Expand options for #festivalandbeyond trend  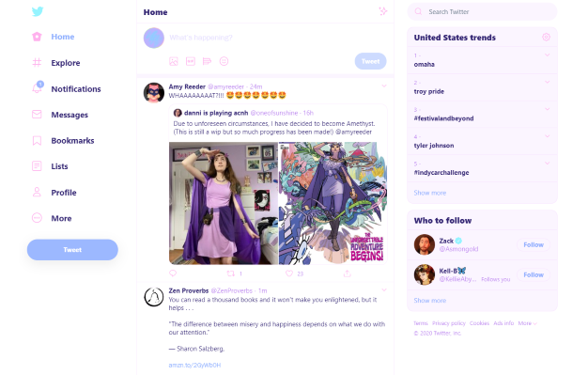point(547,109)
